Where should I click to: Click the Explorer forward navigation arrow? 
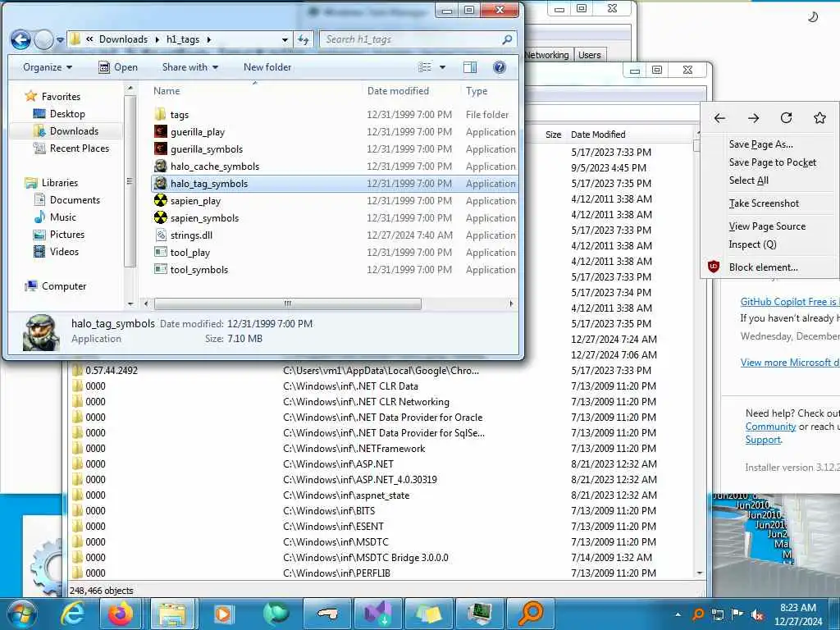tap(44, 39)
